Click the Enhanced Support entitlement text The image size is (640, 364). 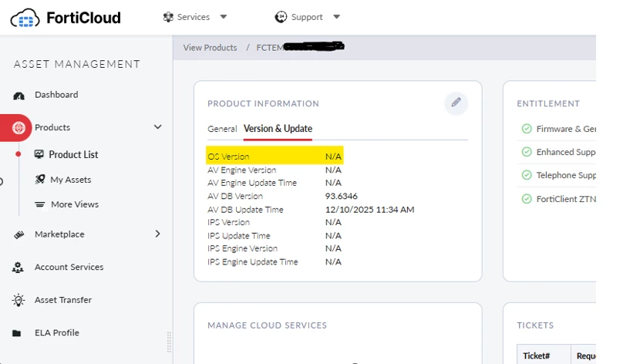click(566, 152)
